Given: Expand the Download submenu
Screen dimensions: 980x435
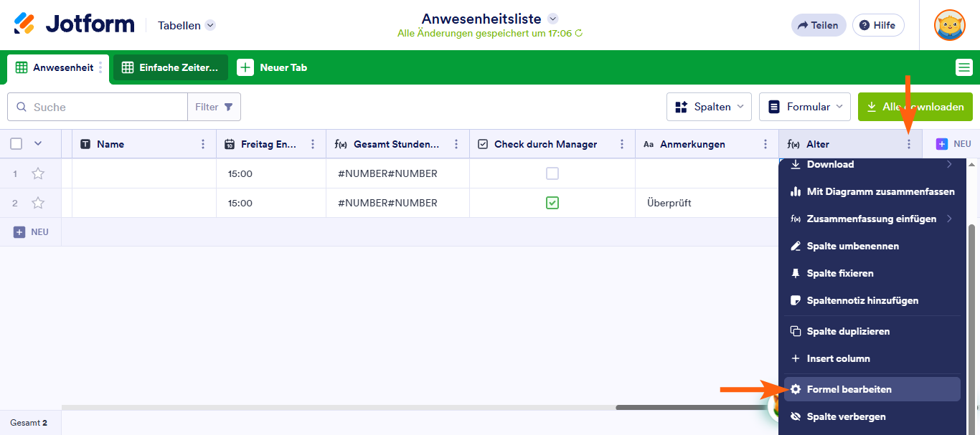Looking at the screenshot, I should (x=949, y=164).
